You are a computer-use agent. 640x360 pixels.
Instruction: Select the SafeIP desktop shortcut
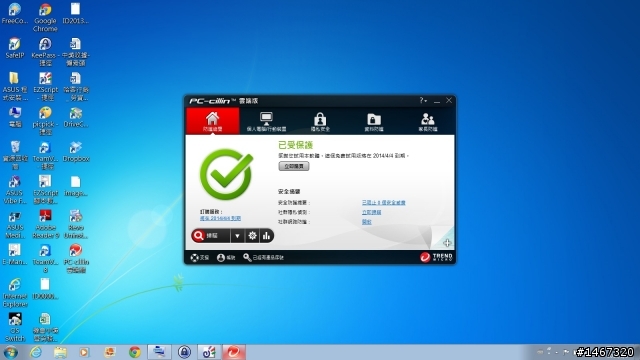point(15,48)
